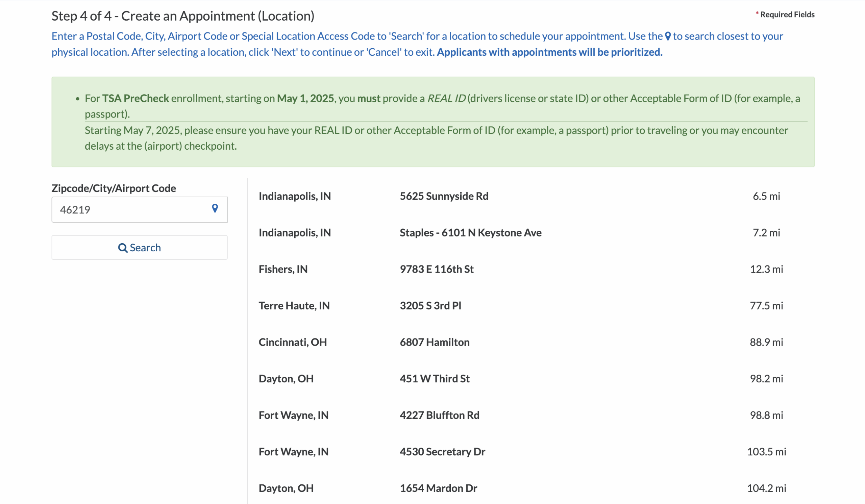Click the TSA PreCheck bolded text
The width and height of the screenshot is (865, 504).
tap(135, 98)
